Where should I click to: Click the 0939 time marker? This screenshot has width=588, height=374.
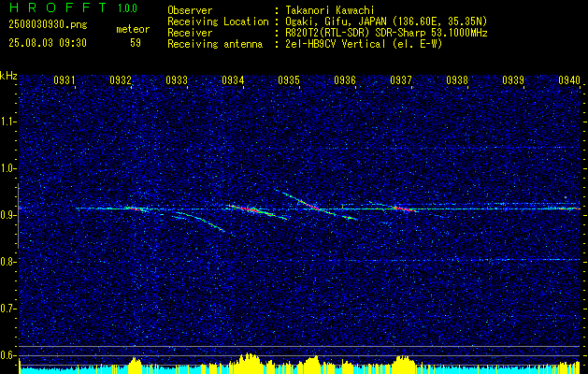513,79
